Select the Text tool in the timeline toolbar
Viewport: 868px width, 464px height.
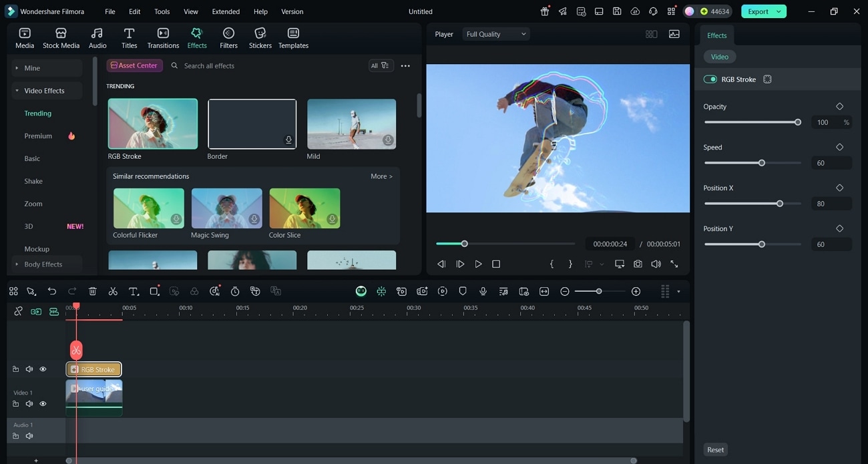click(134, 291)
